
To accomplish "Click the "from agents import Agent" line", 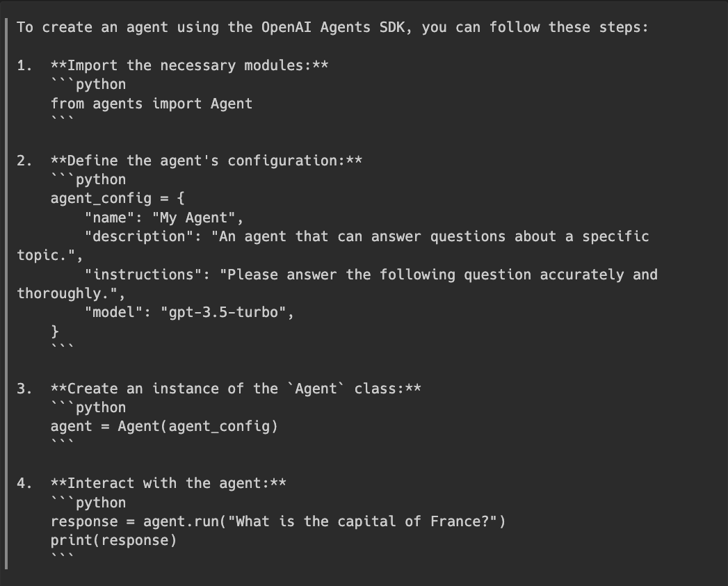I will tap(151, 104).
